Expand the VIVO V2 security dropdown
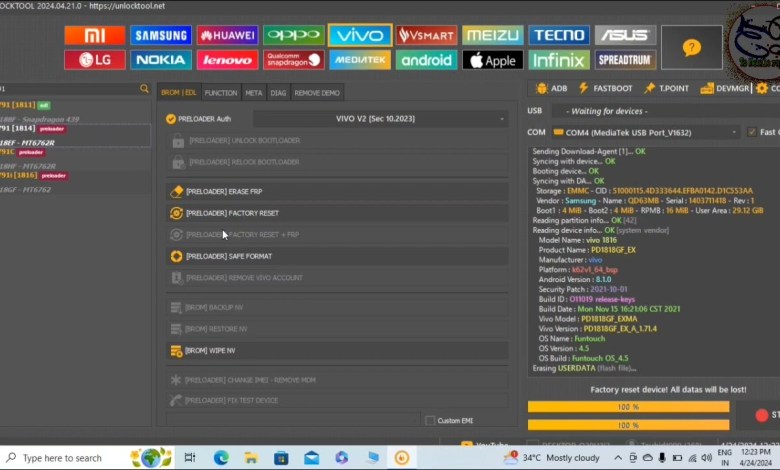This screenshot has width=780, height=470. (x=380, y=119)
